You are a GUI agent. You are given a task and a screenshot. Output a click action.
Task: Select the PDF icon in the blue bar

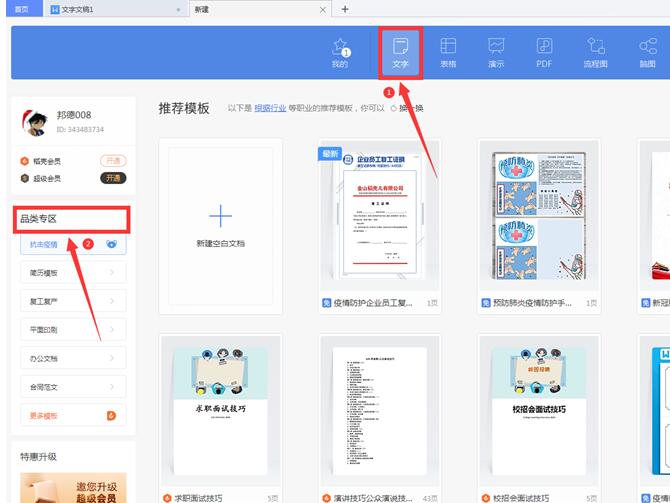(544, 46)
